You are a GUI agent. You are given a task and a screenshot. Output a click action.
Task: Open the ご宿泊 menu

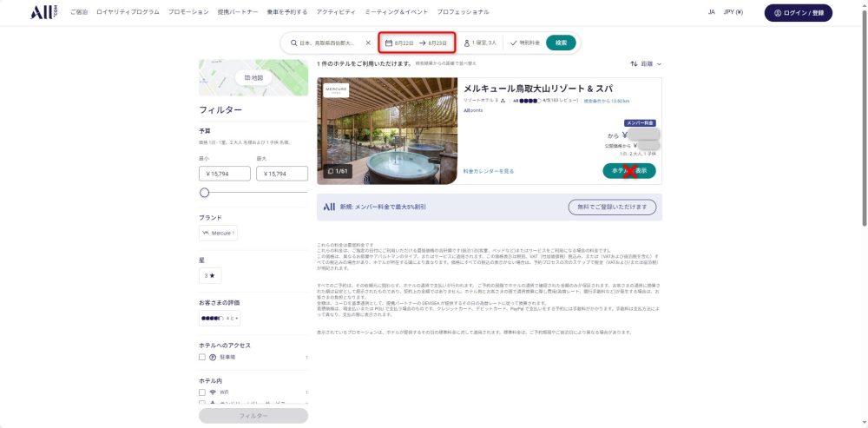pyautogui.click(x=79, y=12)
